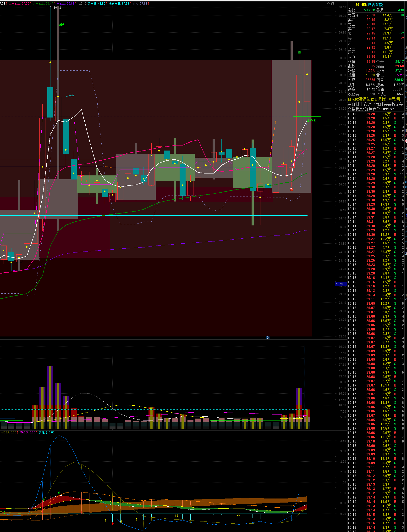Click the 委差 value -438

(x=401, y=10)
